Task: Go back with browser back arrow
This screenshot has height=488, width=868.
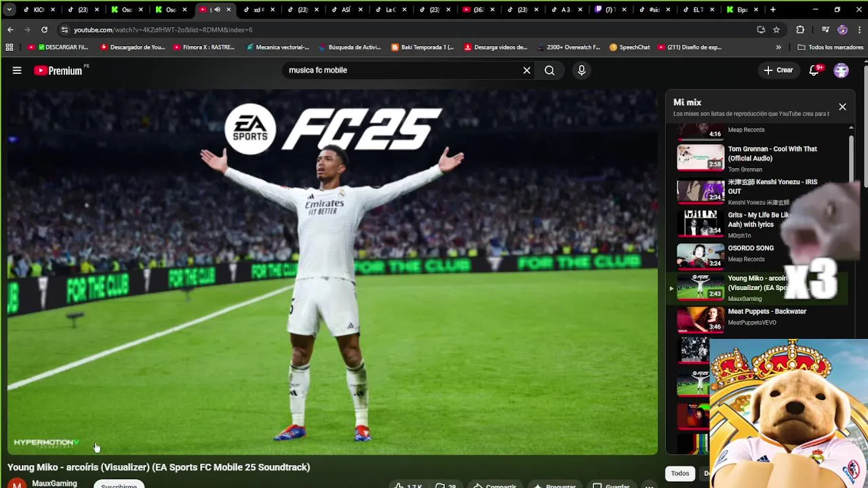Action: point(10,30)
